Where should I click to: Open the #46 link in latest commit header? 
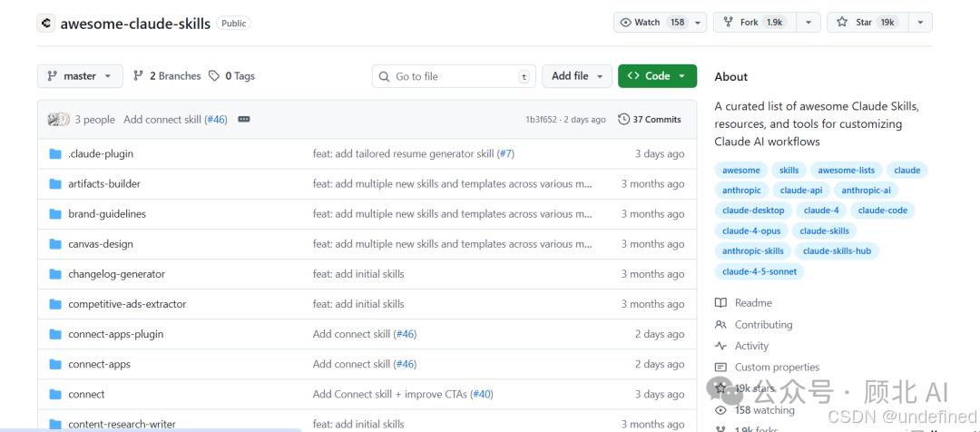tap(216, 120)
